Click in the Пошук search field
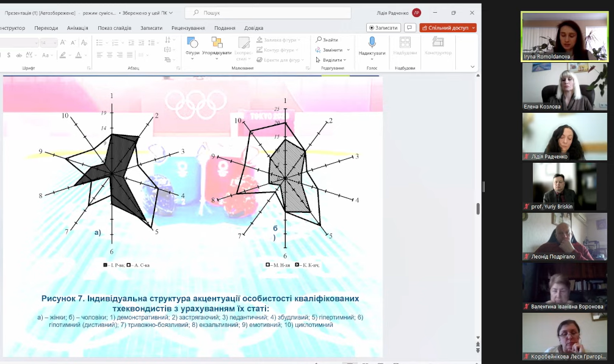 [269, 12]
